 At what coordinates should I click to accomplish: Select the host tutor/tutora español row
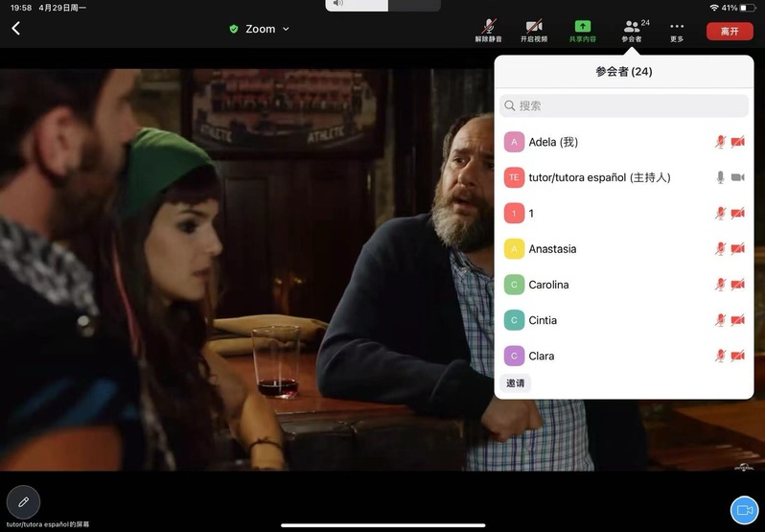[623, 177]
